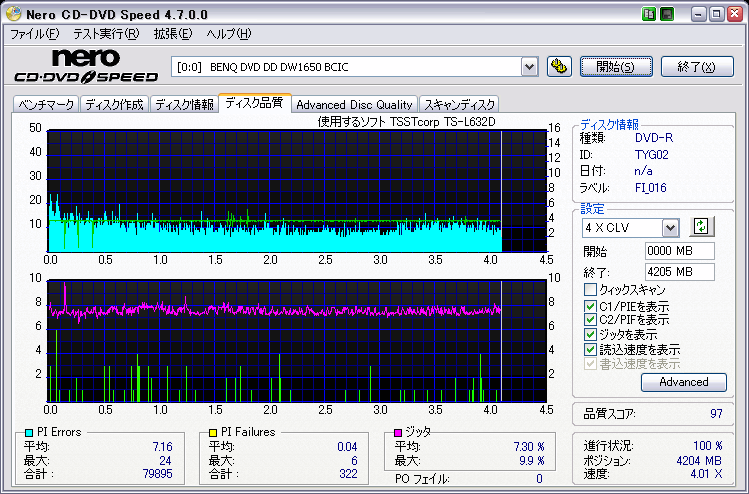749x494 pixels.
Task: Click the 速度 value 4.01 X
Action: (x=706, y=474)
